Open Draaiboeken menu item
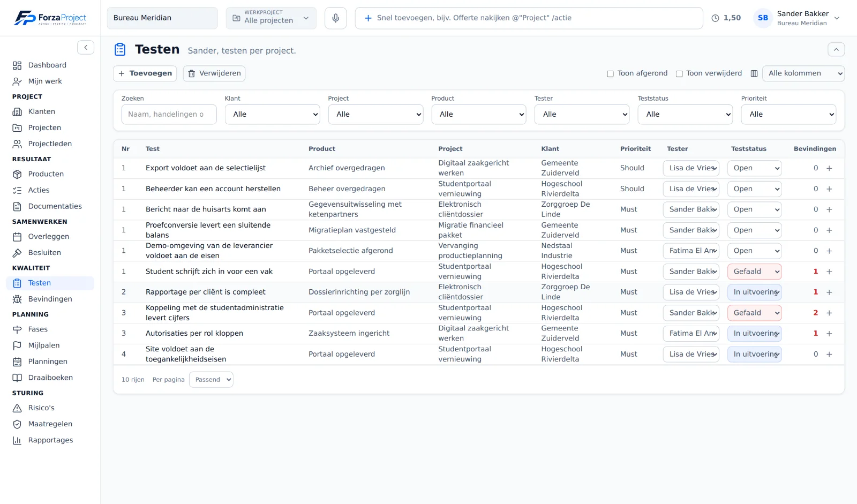The image size is (857, 504). click(50, 378)
